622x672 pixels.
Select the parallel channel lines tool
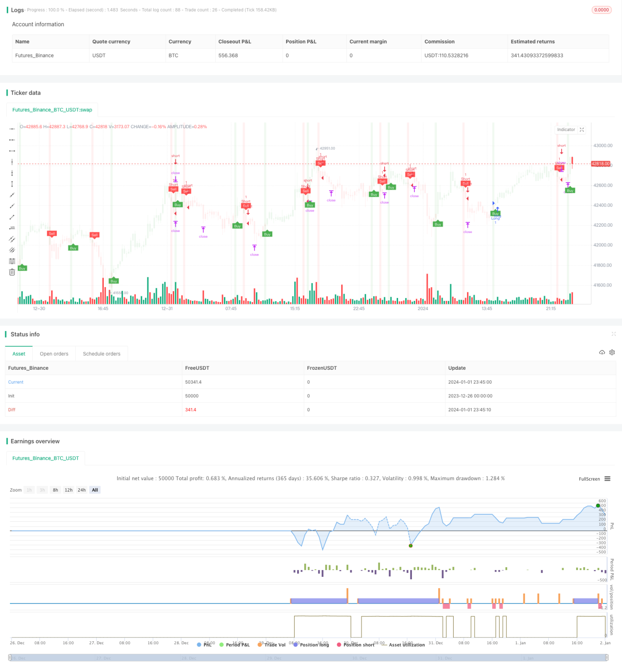click(x=12, y=239)
